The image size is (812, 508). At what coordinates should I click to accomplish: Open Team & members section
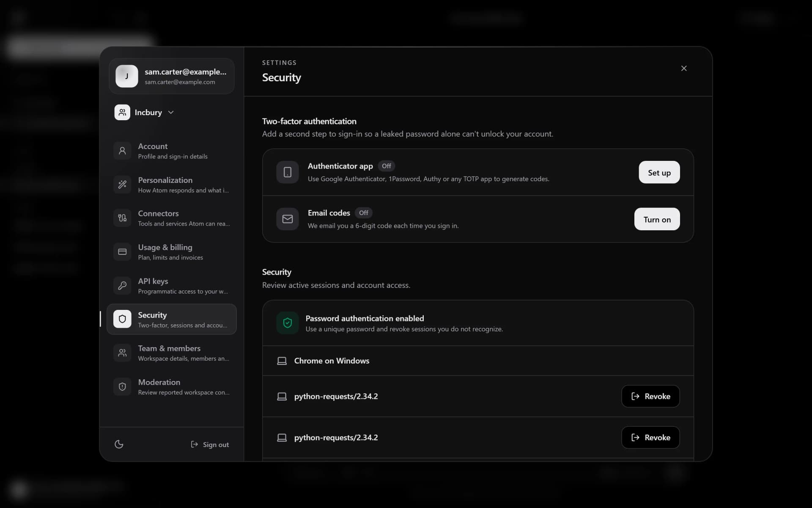tap(172, 353)
